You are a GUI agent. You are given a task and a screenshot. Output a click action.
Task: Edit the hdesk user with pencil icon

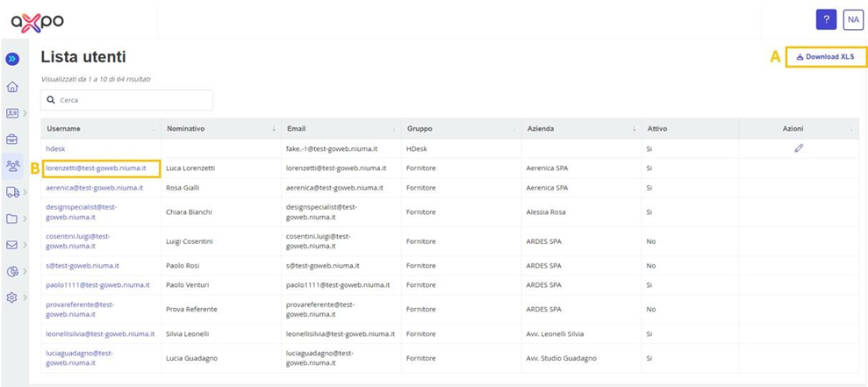click(799, 148)
